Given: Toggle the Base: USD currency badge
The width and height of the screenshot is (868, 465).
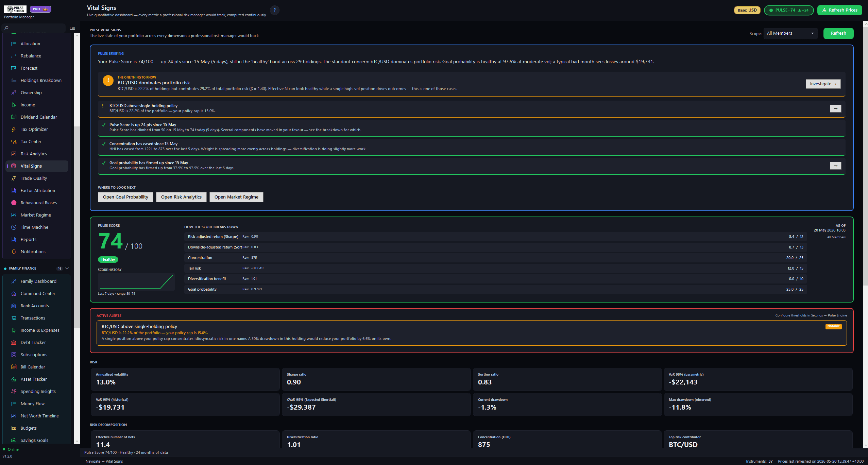Looking at the screenshot, I should [x=747, y=10].
